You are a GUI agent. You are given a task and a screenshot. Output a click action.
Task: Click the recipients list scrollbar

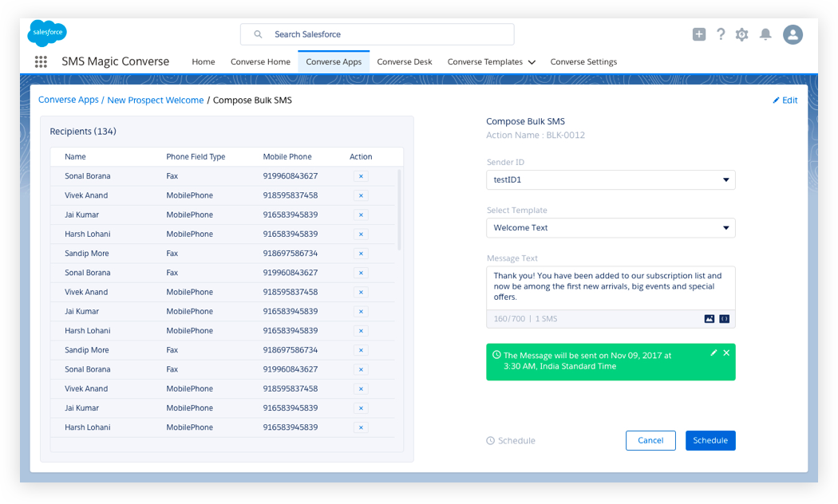coord(399,210)
